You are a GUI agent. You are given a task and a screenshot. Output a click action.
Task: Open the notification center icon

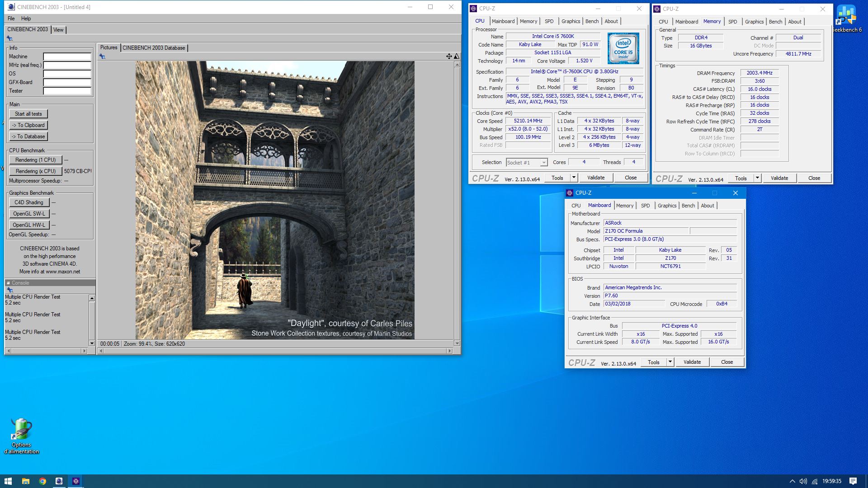click(x=853, y=481)
